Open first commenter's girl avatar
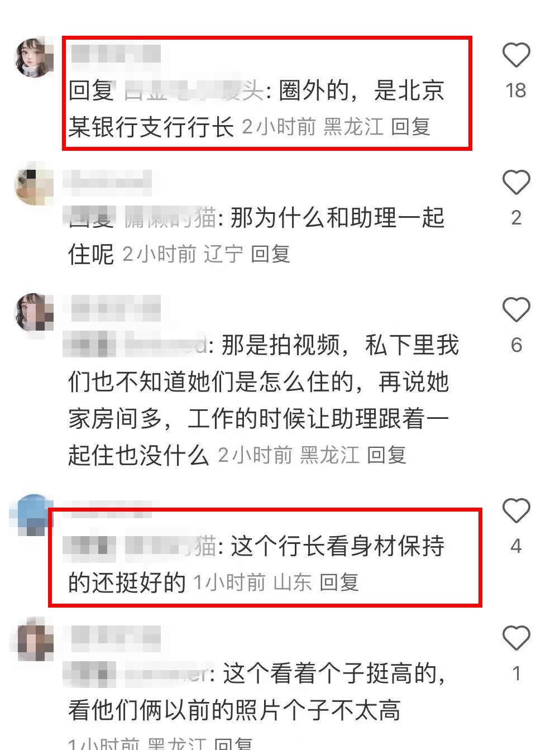The image size is (560, 750). pos(34,58)
